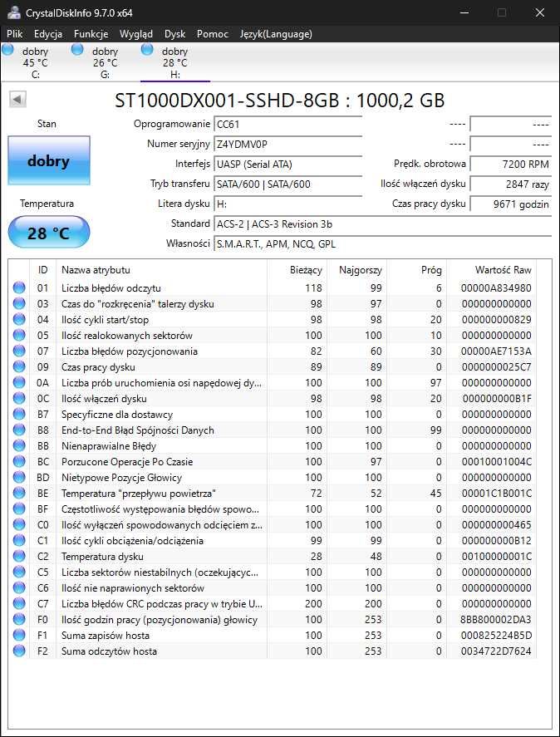Click status orb for attribute 03
This screenshot has width=560, height=737.
[19, 303]
